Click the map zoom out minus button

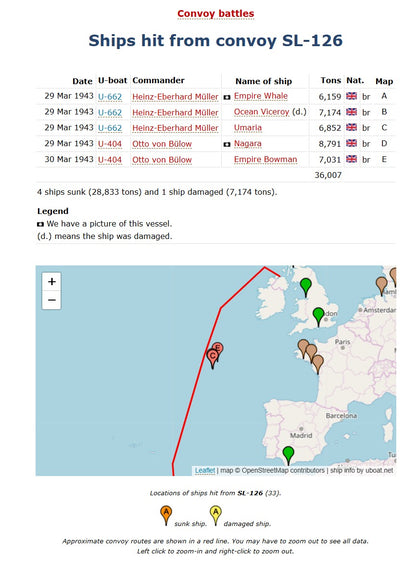point(52,300)
